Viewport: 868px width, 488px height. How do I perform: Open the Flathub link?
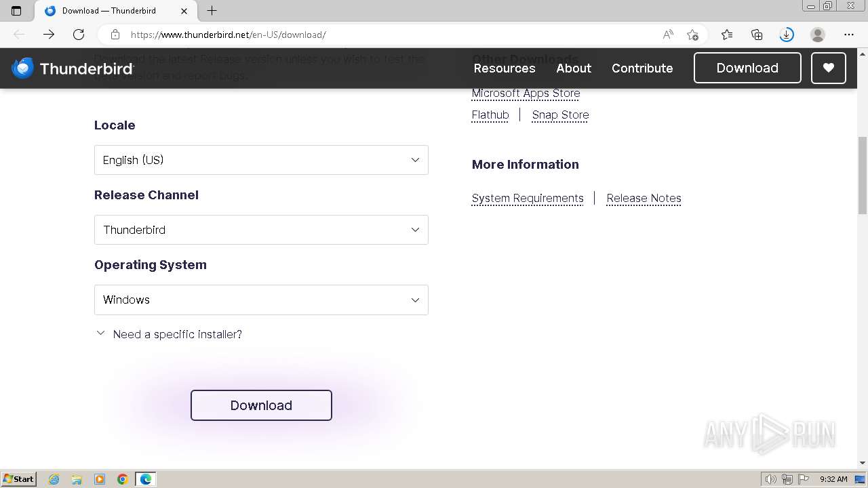[x=490, y=115]
